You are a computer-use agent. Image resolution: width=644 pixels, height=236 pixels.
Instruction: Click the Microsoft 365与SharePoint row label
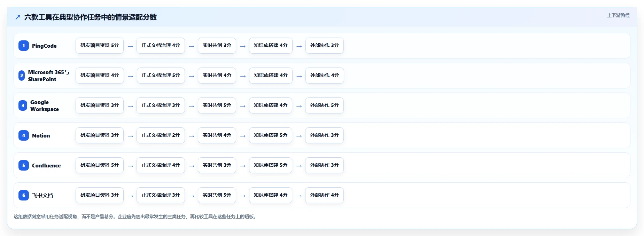pyautogui.click(x=49, y=76)
